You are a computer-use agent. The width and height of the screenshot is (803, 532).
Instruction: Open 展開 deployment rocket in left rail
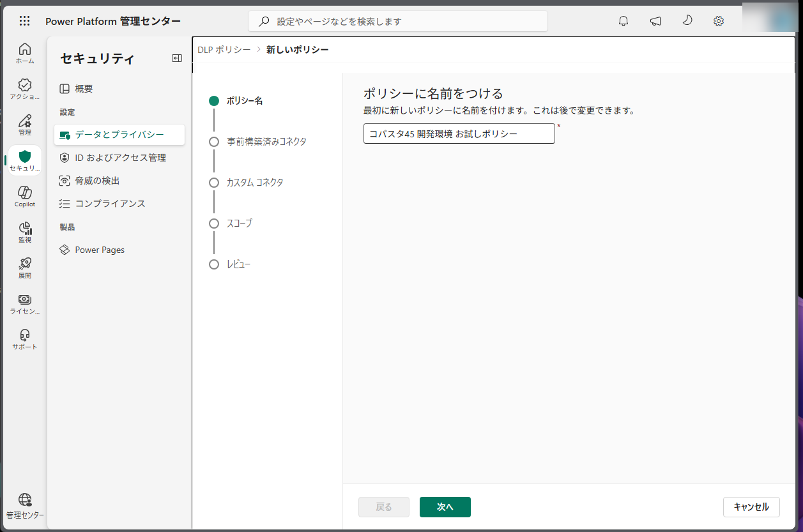25,268
